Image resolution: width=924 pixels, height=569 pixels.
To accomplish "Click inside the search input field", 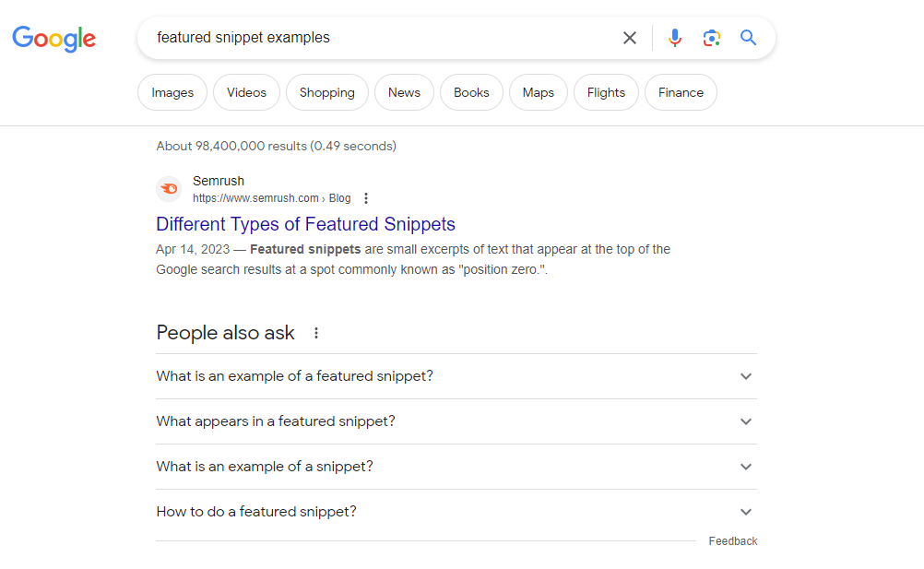I will point(369,38).
